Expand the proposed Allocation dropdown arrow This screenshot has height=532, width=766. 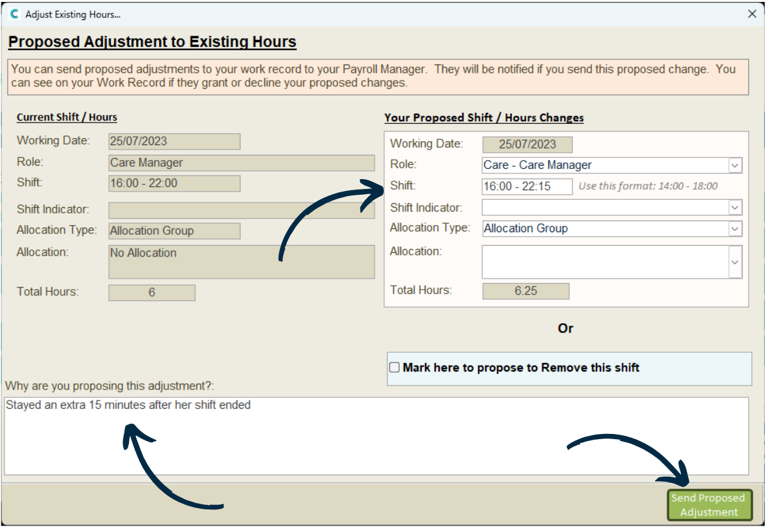735,262
